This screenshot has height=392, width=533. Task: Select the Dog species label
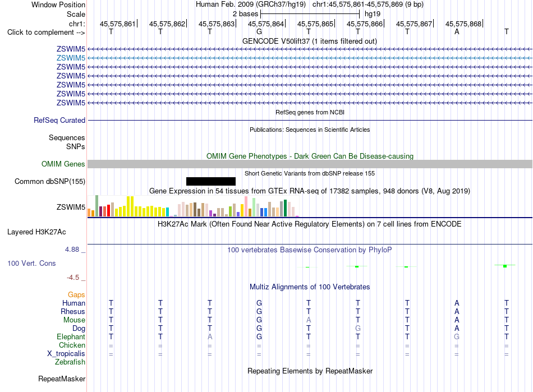tap(79, 329)
